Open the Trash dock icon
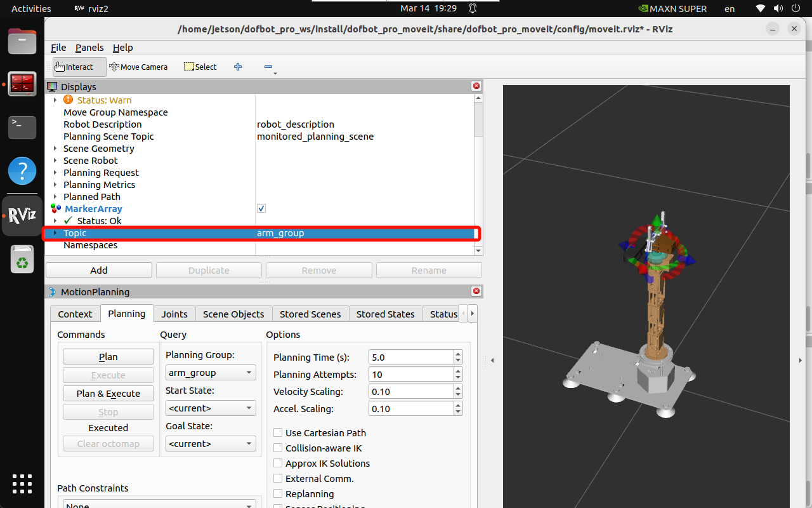 [22, 259]
